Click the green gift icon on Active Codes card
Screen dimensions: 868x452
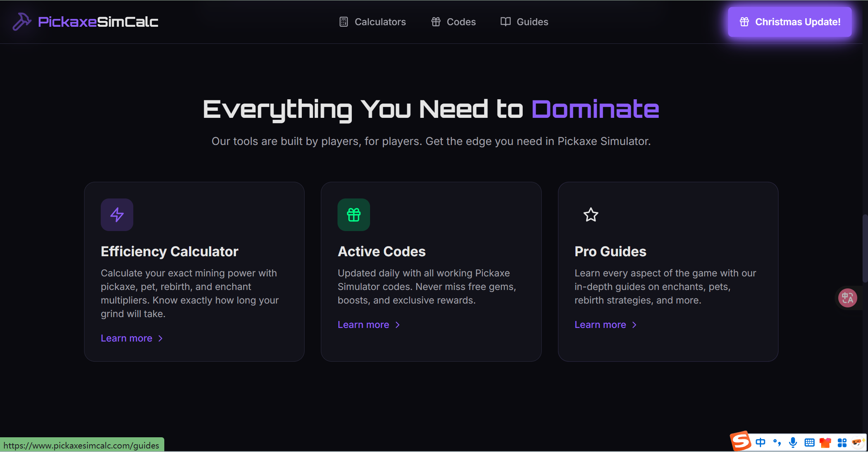tap(353, 214)
